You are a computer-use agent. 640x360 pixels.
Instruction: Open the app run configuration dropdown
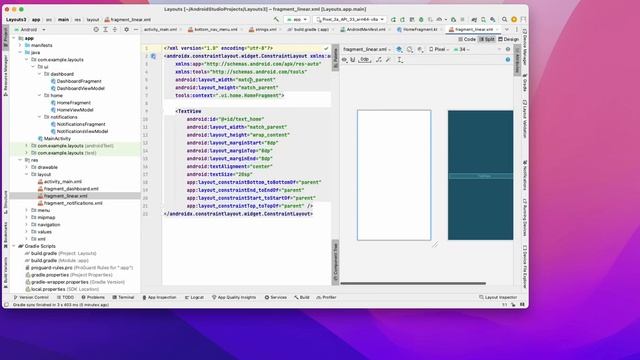297,20
